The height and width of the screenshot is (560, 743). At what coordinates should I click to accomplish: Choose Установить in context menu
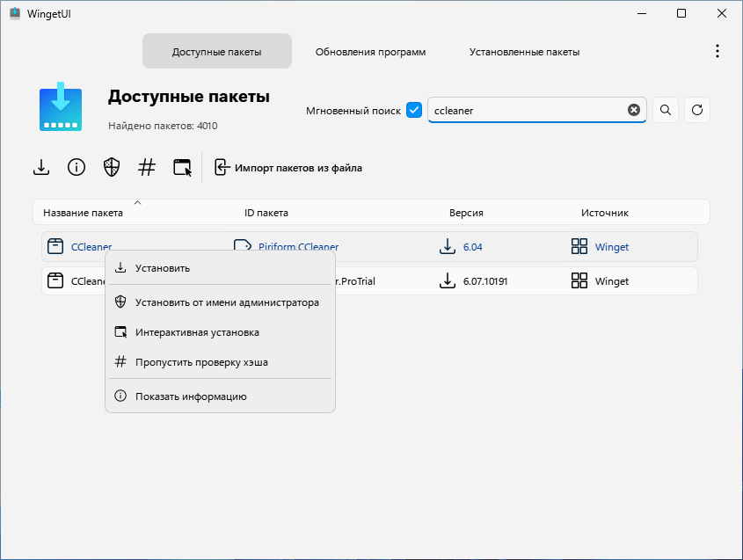coord(221,267)
